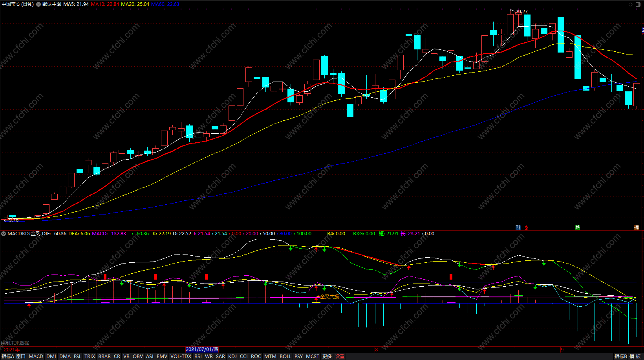Click the red MA10: 22.84 label
Image resolution: width=644 pixels, height=360 pixels.
(105, 4)
